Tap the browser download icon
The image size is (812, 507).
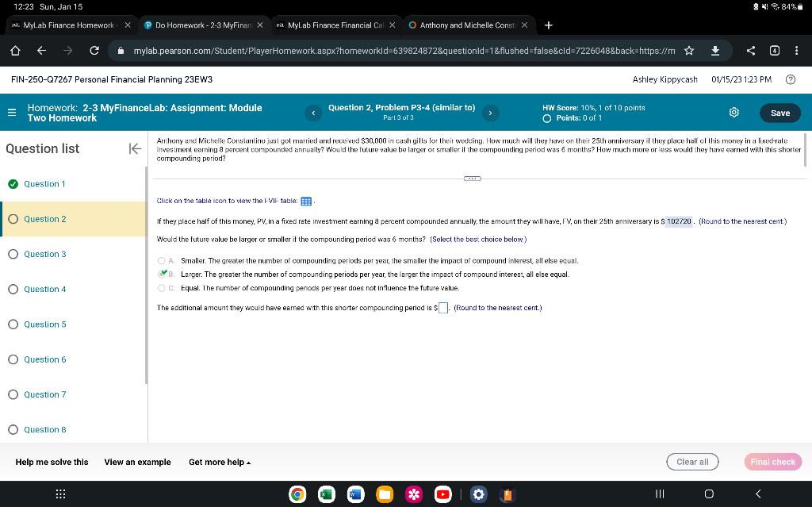(715, 50)
